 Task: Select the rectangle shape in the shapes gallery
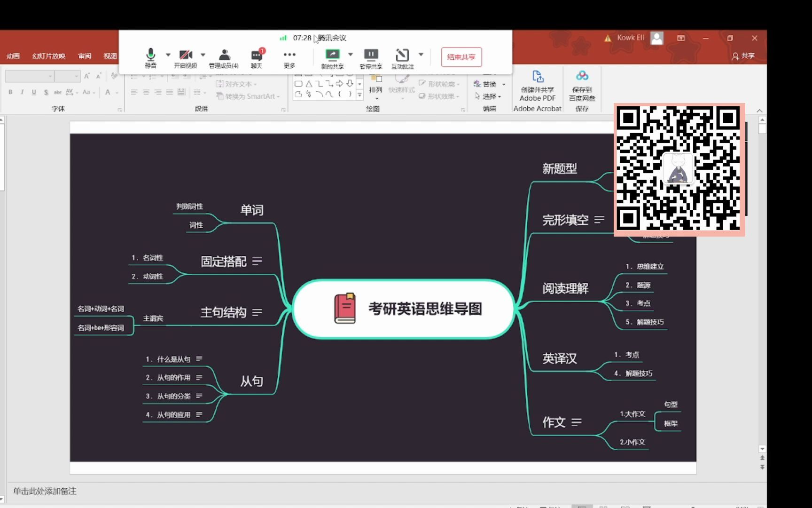click(x=298, y=84)
